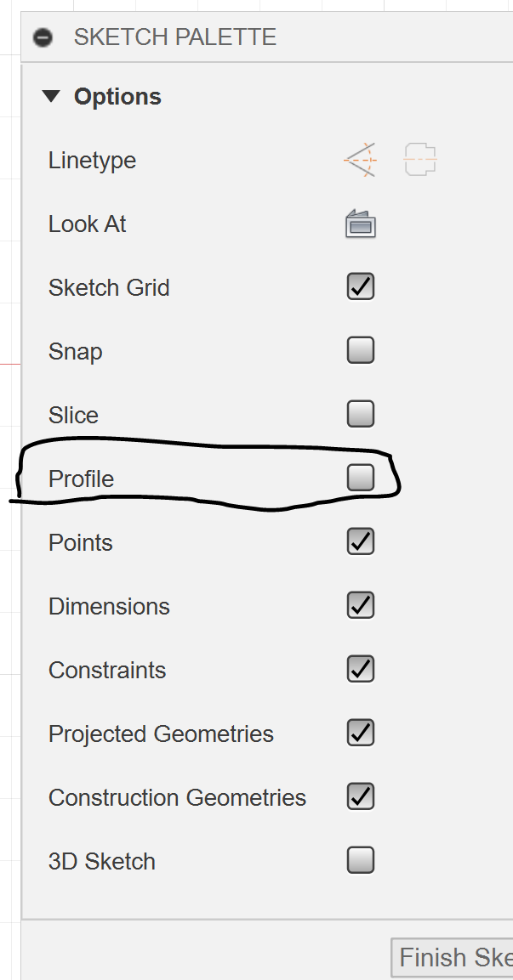The width and height of the screenshot is (513, 980).
Task: Disable the Constraints checkbox
Action: click(x=359, y=669)
